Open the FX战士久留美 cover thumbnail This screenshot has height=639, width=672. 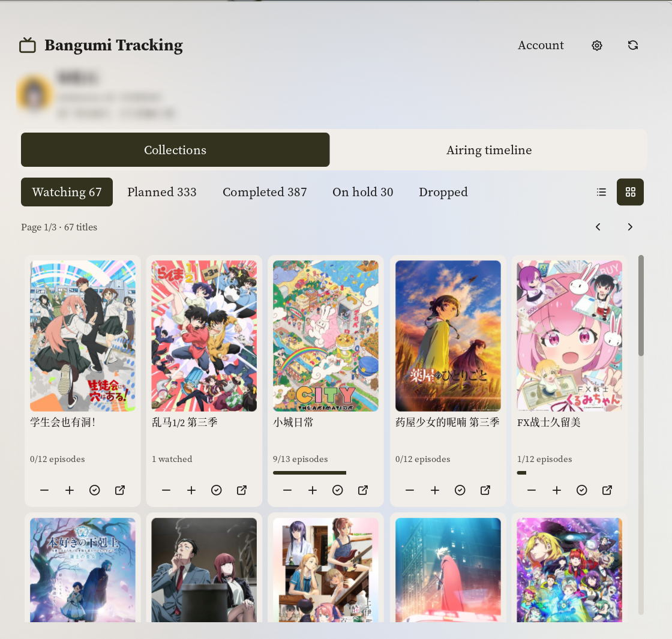(569, 336)
